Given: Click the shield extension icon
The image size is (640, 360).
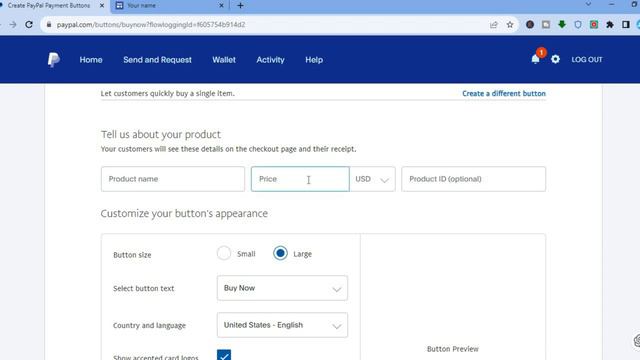Looking at the screenshot, I should 578,24.
